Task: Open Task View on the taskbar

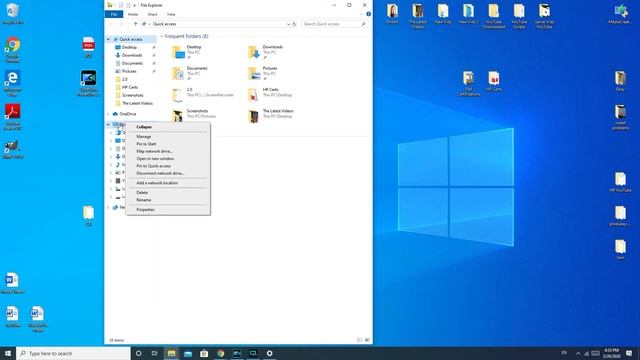Action: (x=155, y=353)
